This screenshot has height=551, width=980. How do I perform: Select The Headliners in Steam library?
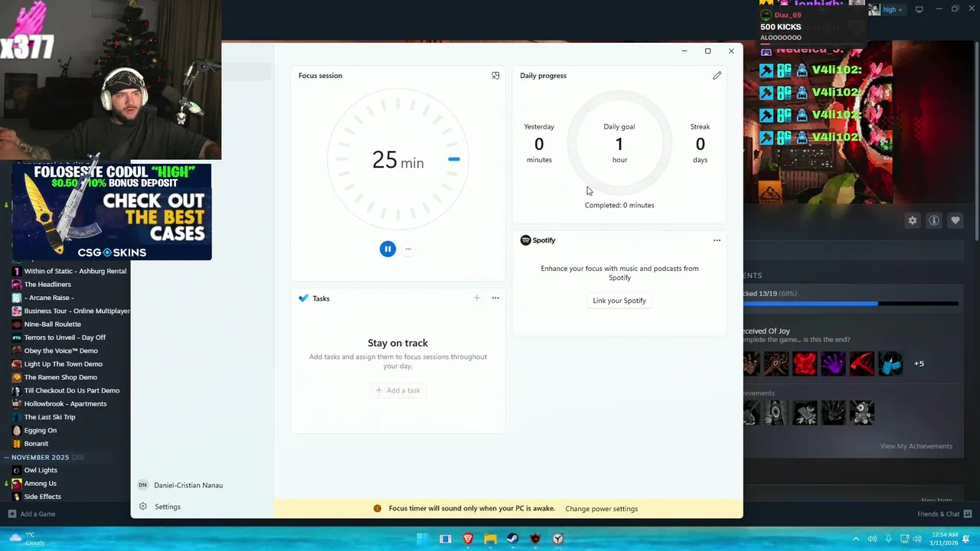point(47,285)
